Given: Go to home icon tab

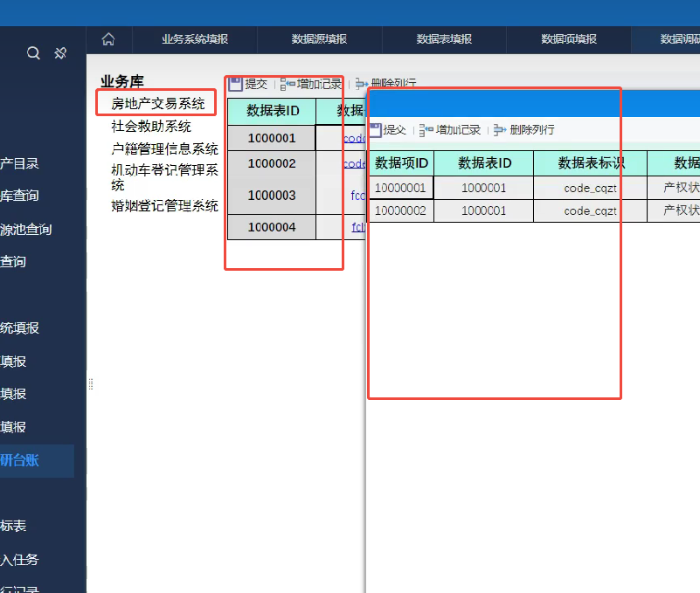Looking at the screenshot, I should tap(108, 39).
